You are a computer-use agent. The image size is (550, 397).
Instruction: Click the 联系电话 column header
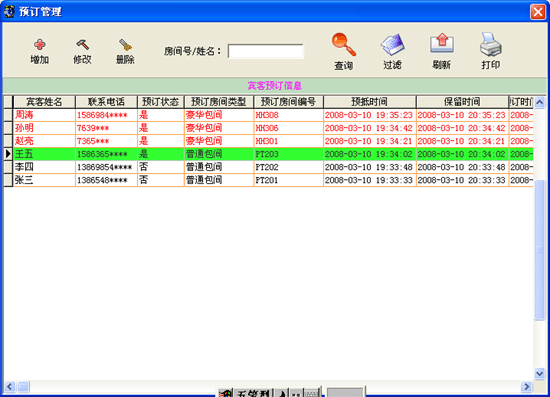(x=106, y=102)
